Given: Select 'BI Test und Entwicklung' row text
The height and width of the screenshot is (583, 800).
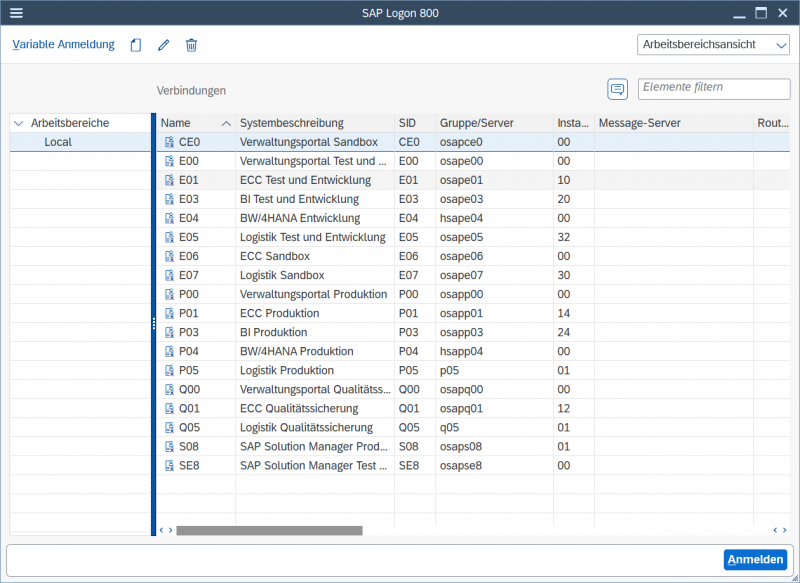Looking at the screenshot, I should point(299,199).
